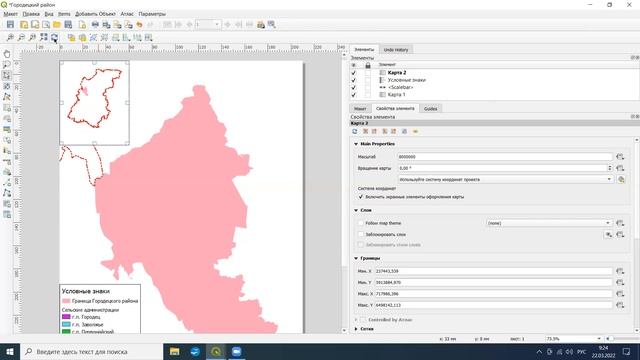Screen dimensions: 640x360
Task: Zoom out of the layout
Action: [21, 38]
